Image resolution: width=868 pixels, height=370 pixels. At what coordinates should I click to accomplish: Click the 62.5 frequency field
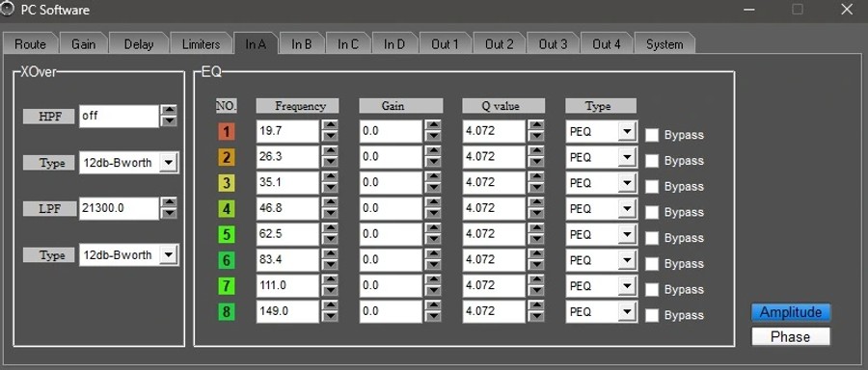tap(287, 234)
